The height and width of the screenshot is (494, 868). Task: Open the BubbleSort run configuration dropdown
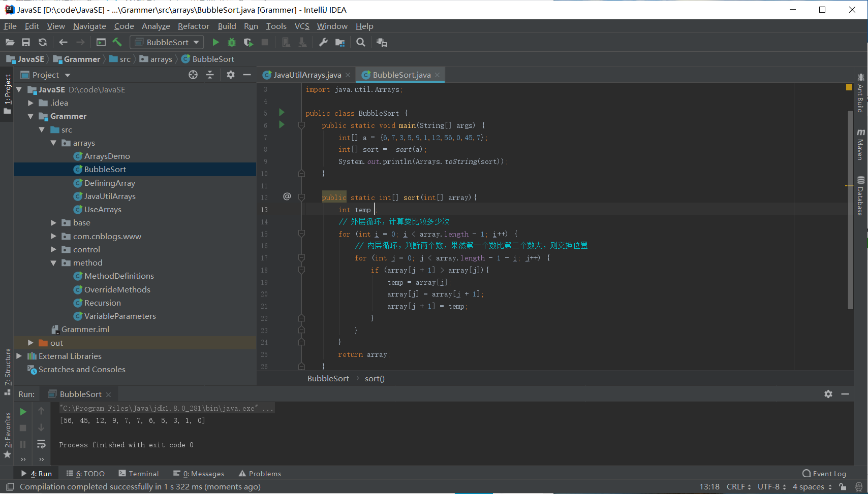click(167, 43)
